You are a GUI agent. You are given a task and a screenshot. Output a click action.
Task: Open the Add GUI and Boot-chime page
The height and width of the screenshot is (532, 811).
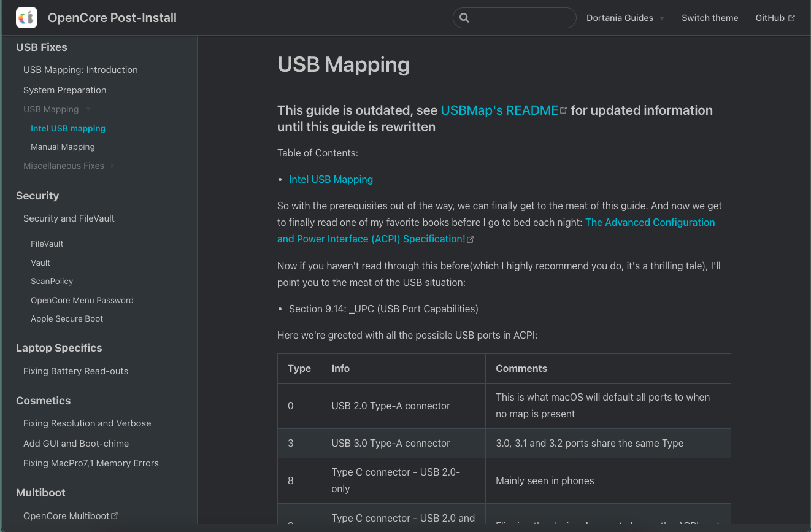click(76, 443)
